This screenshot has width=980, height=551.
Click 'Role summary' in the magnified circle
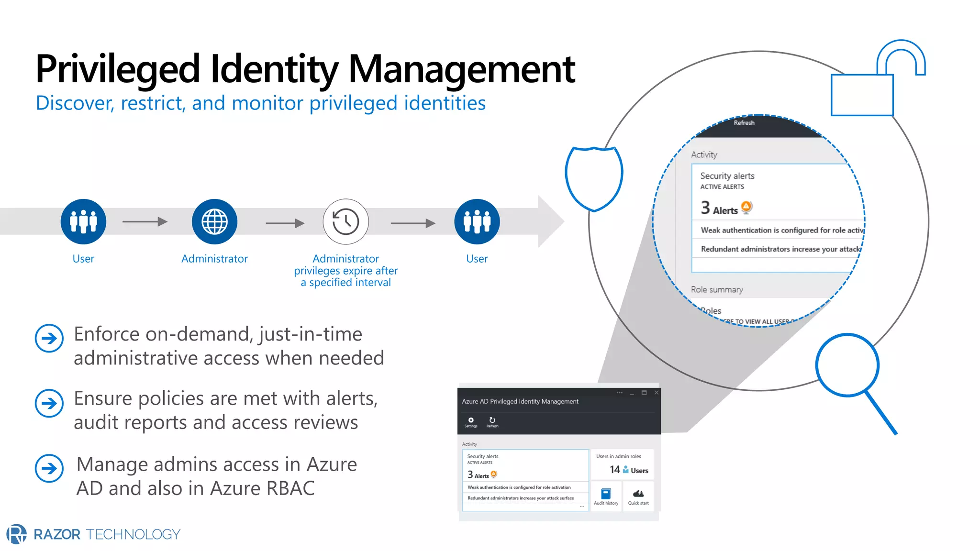(717, 289)
